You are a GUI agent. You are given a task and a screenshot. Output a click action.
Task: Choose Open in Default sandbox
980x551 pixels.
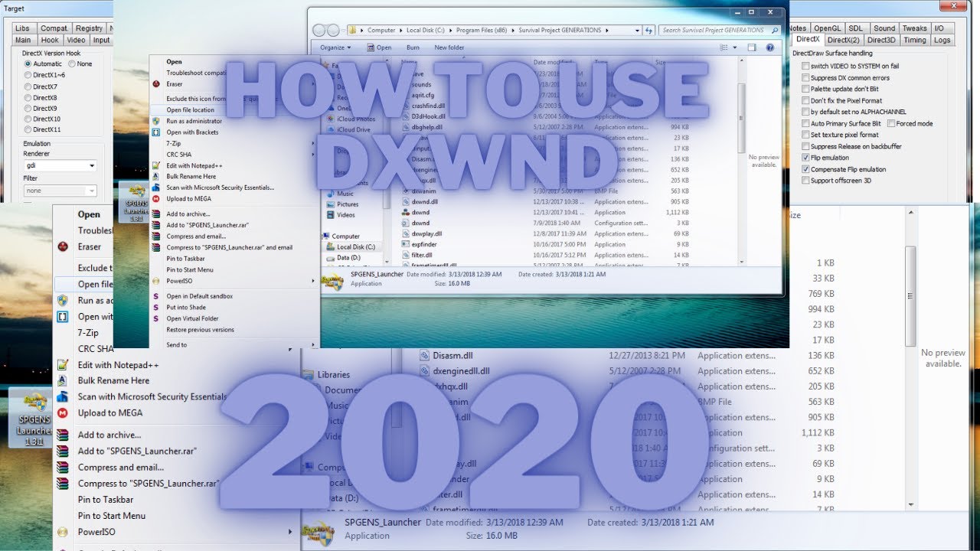coord(199,296)
